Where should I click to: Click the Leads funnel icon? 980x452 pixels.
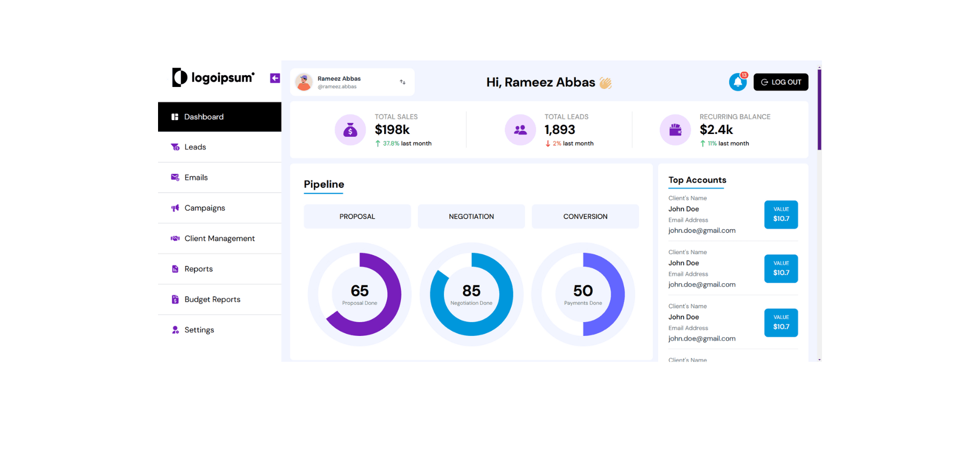pyautogui.click(x=175, y=147)
